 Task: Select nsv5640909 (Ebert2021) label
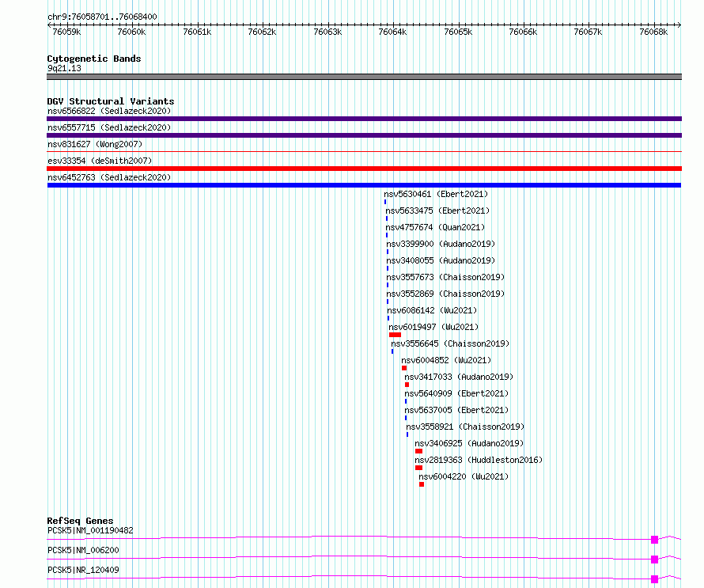click(456, 393)
